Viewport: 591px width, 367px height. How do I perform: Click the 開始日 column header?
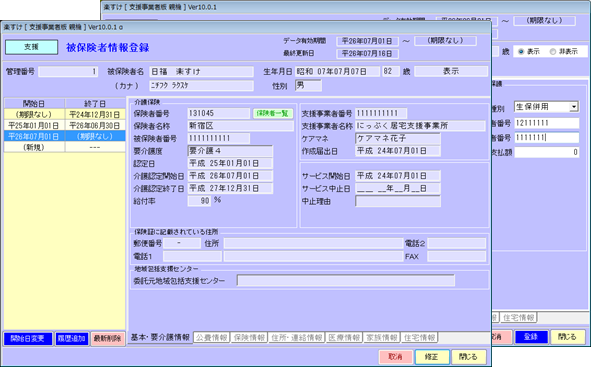pyautogui.click(x=34, y=104)
